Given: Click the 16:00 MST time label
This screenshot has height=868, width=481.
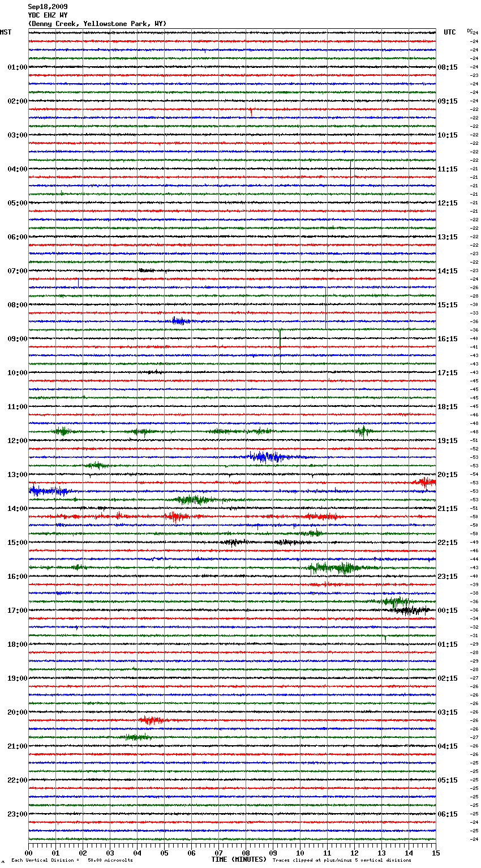Looking at the screenshot, I should click(18, 577).
